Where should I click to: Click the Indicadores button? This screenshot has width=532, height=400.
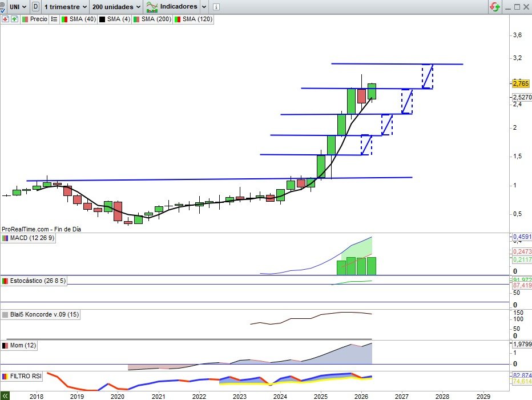coord(172,6)
